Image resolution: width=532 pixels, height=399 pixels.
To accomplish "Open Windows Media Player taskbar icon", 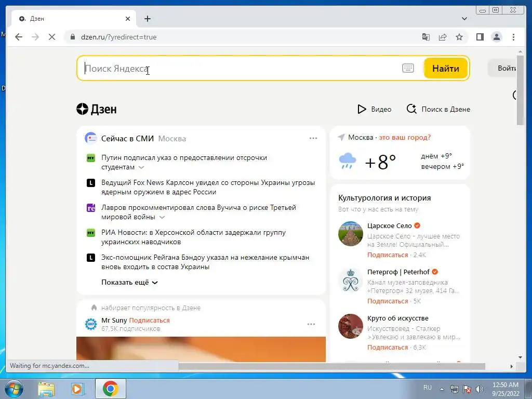I will click(x=77, y=389).
